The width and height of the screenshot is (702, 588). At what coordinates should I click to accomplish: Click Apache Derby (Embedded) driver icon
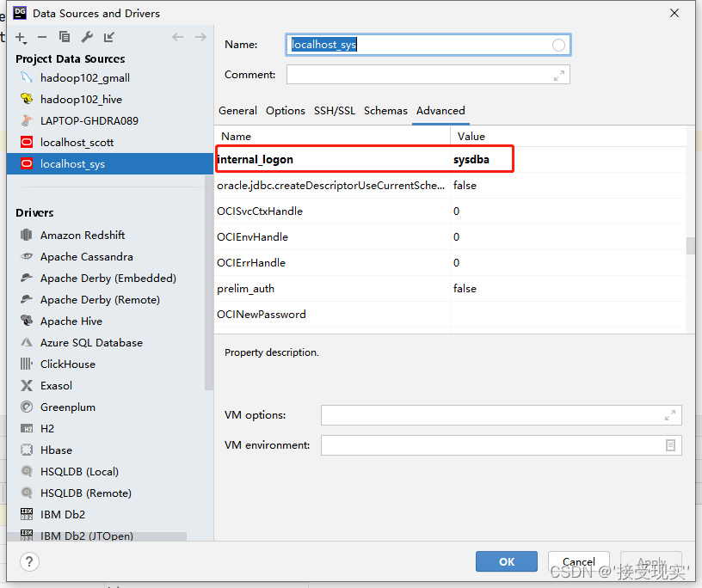pos(27,278)
